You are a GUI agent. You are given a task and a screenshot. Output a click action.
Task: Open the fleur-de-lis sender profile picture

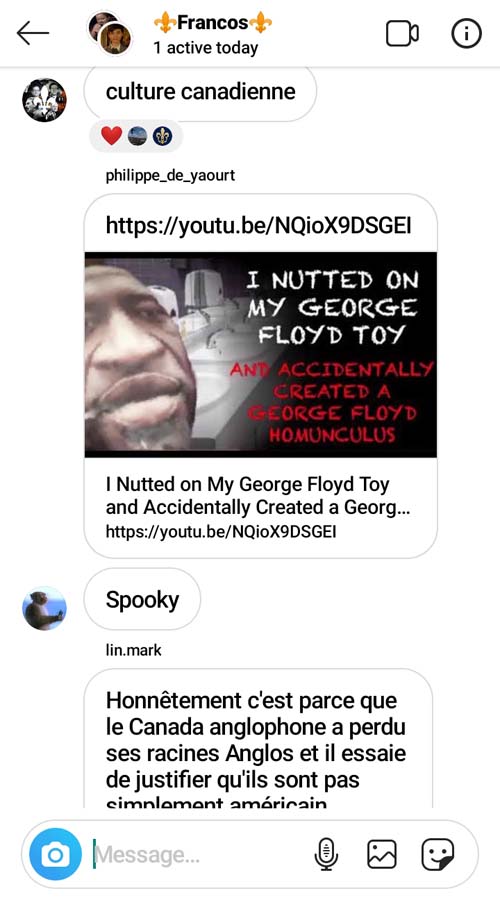point(44,100)
